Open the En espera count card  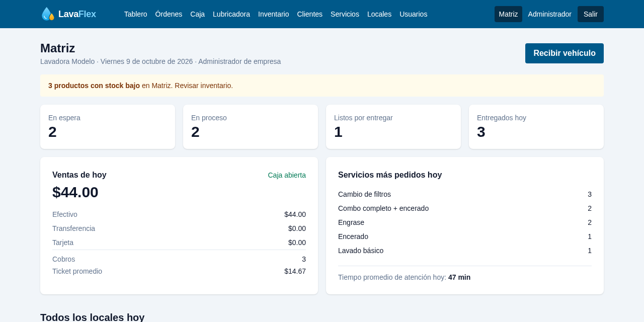(108, 127)
